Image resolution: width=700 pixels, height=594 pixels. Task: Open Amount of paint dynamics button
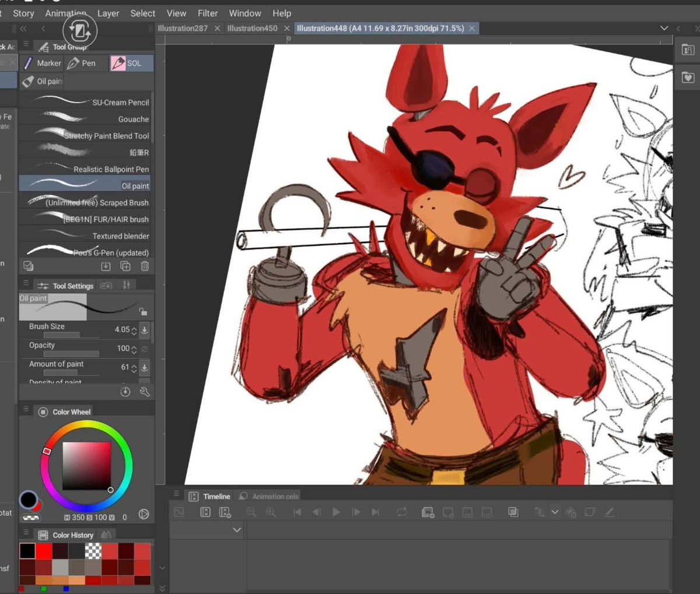[x=145, y=367]
